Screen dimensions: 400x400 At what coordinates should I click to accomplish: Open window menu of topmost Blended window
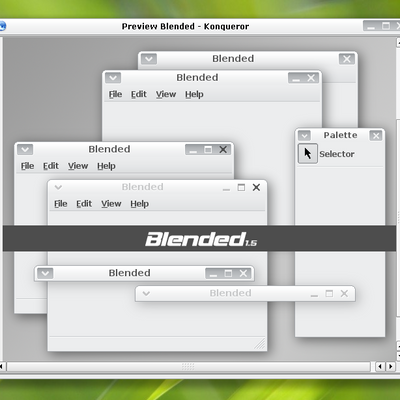(149, 59)
